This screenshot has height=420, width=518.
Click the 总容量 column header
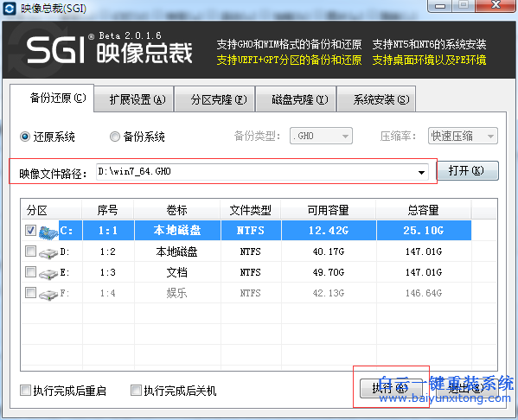(424, 210)
